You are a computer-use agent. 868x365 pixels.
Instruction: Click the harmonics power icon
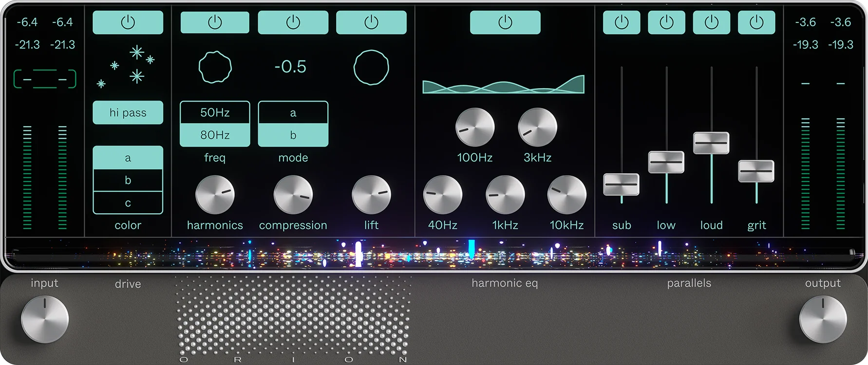[215, 22]
